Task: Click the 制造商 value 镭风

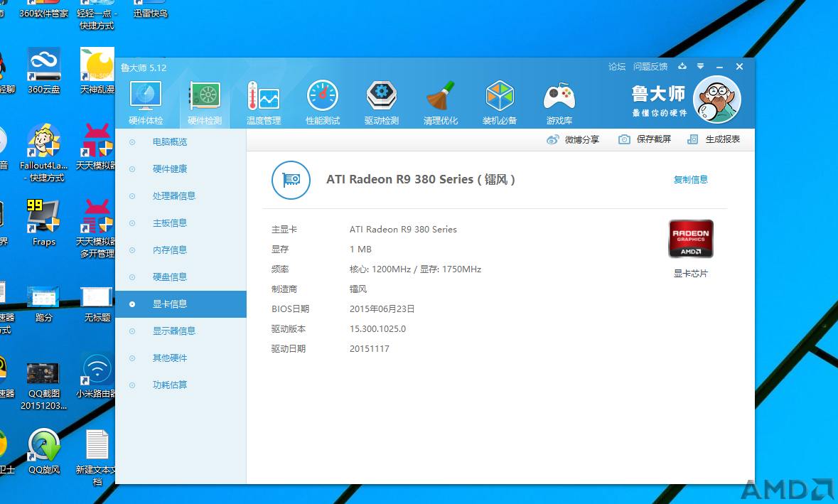Action: tap(358, 289)
